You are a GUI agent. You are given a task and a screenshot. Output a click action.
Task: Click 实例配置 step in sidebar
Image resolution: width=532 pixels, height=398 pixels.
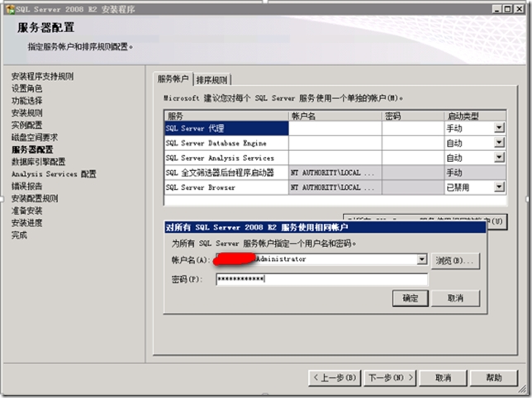(26, 125)
